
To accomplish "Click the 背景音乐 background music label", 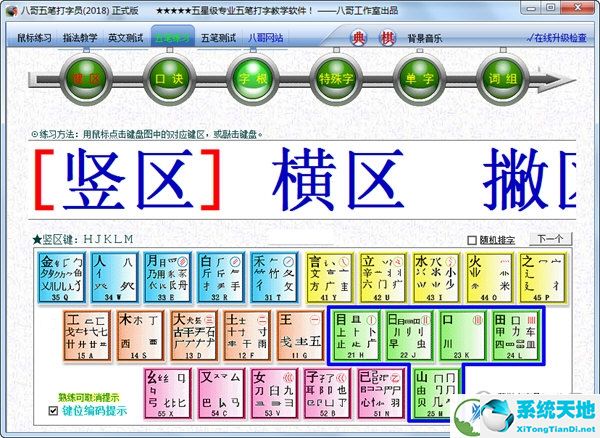I will [x=425, y=38].
